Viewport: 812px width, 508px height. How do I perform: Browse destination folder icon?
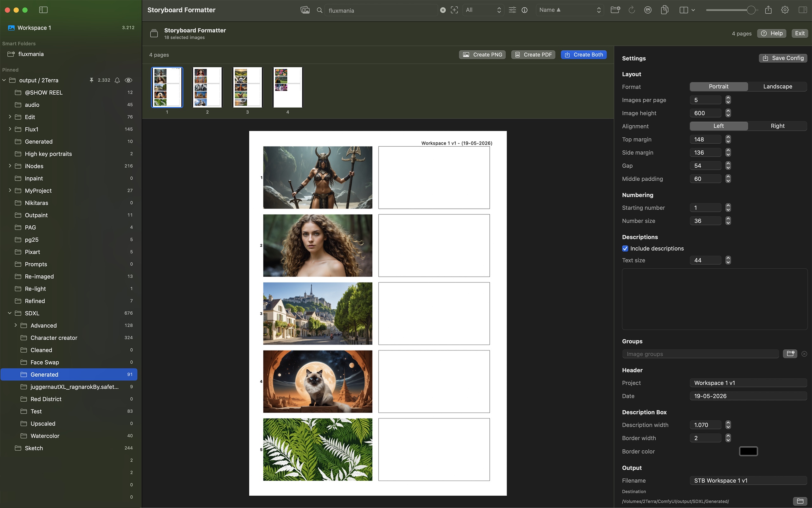[800, 501]
